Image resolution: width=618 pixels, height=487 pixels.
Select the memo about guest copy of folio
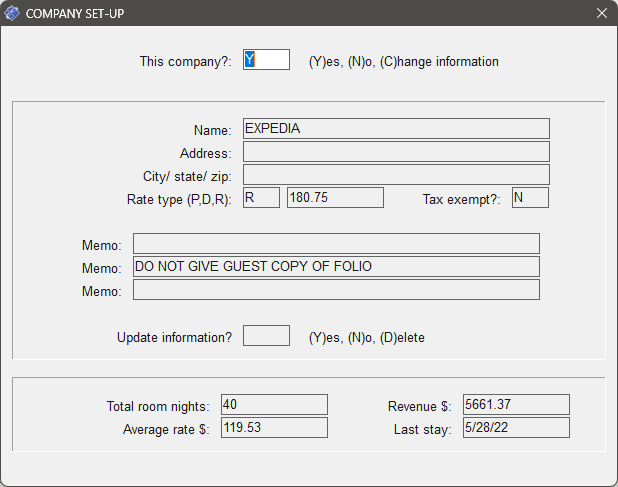tap(336, 267)
